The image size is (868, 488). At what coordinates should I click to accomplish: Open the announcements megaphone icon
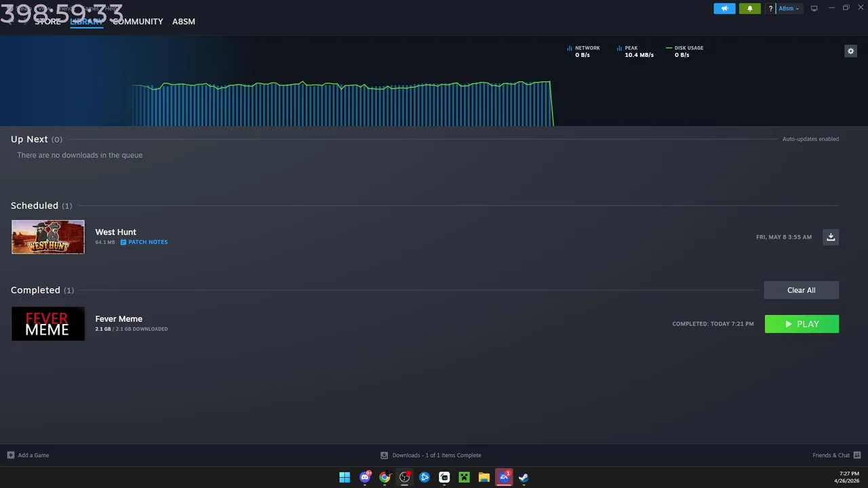coord(724,9)
